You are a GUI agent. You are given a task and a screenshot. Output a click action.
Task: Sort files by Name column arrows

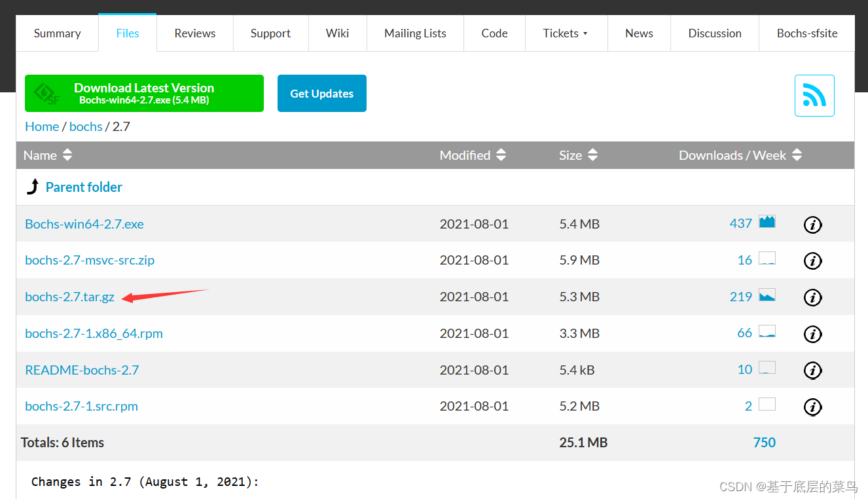pyautogui.click(x=67, y=155)
